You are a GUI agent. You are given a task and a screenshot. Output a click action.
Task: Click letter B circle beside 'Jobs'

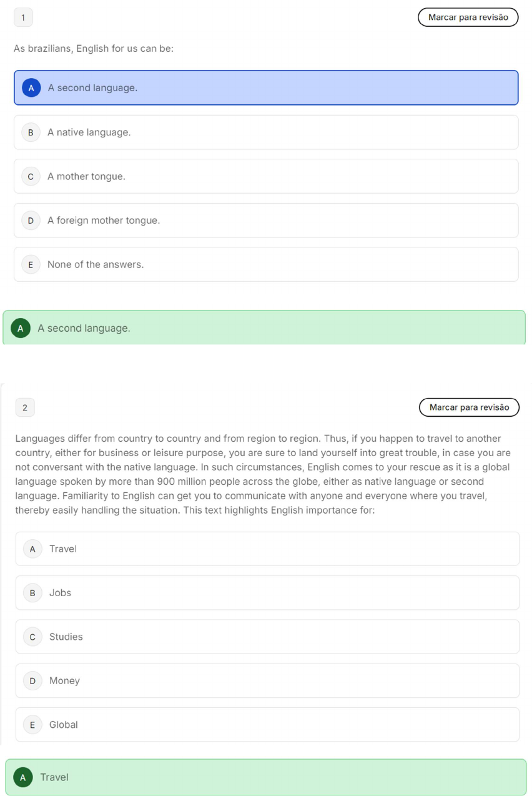[x=32, y=593]
